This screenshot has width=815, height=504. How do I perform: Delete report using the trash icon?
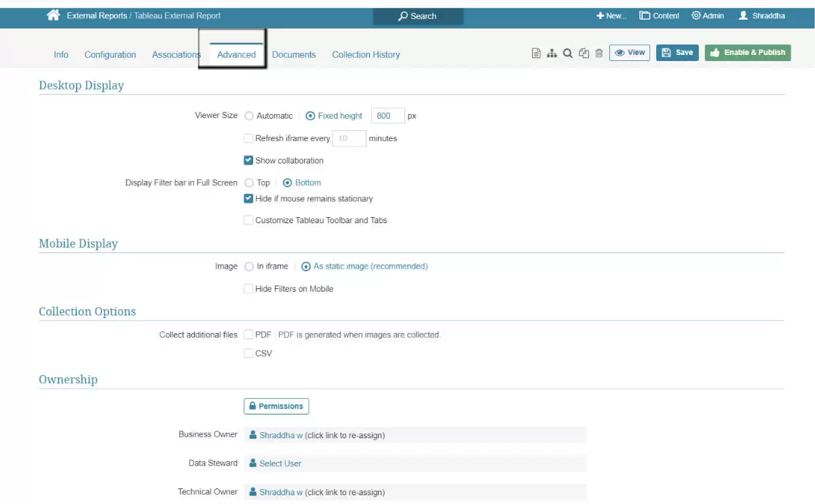(599, 53)
